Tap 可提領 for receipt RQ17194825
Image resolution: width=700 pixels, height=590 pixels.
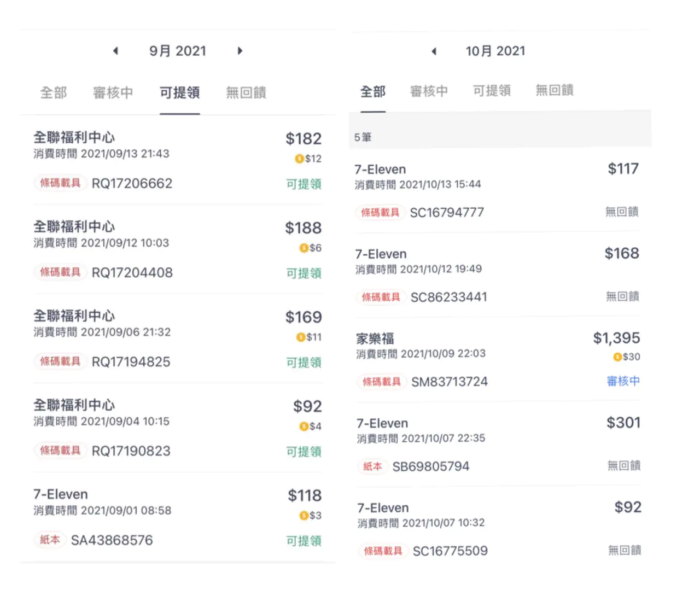point(304,363)
